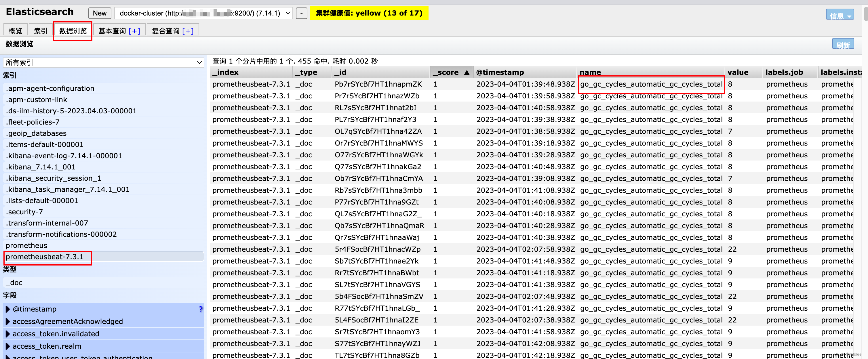Switch to the 索引 tab
The height and width of the screenshot is (359, 868).
(x=41, y=31)
